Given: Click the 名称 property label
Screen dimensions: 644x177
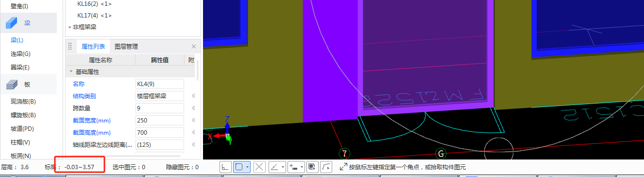Looking at the screenshot, I should pos(79,84).
